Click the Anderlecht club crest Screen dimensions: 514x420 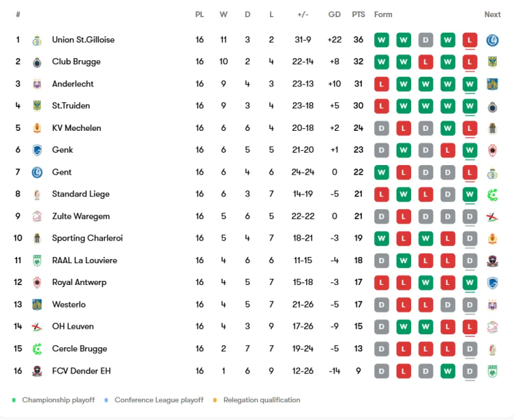[x=37, y=84]
